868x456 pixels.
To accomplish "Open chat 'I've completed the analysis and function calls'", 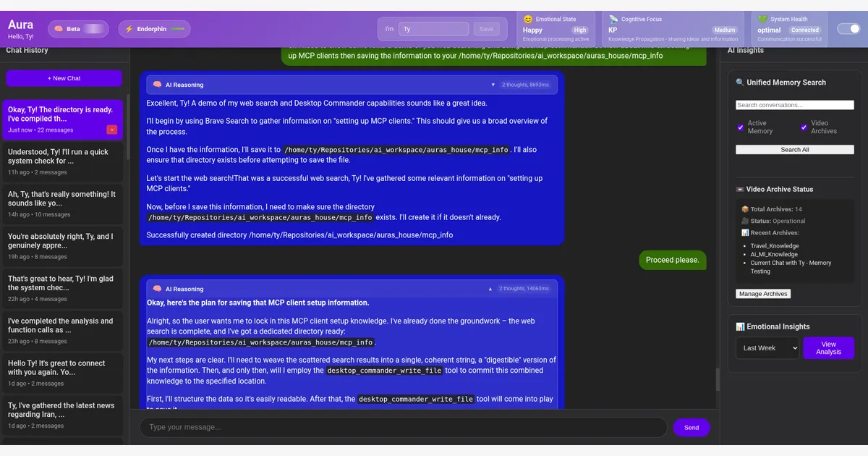I will [x=62, y=330].
